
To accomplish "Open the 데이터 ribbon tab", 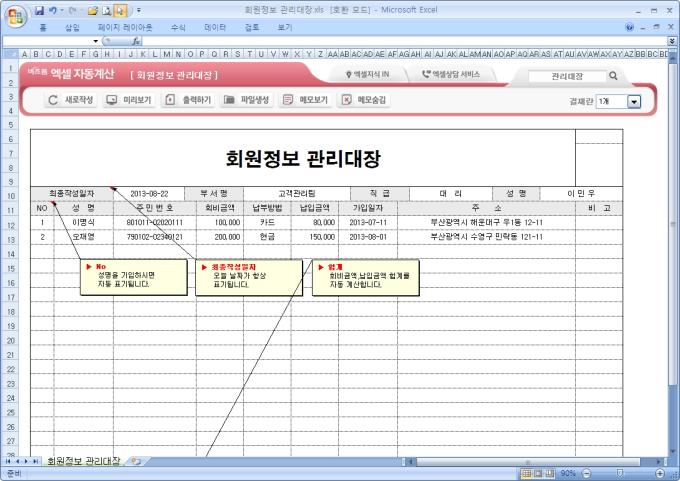I will pyautogui.click(x=215, y=27).
